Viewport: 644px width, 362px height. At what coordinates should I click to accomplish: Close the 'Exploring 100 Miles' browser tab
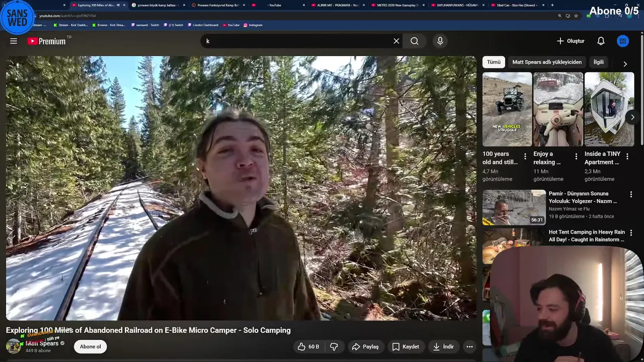pos(124,5)
